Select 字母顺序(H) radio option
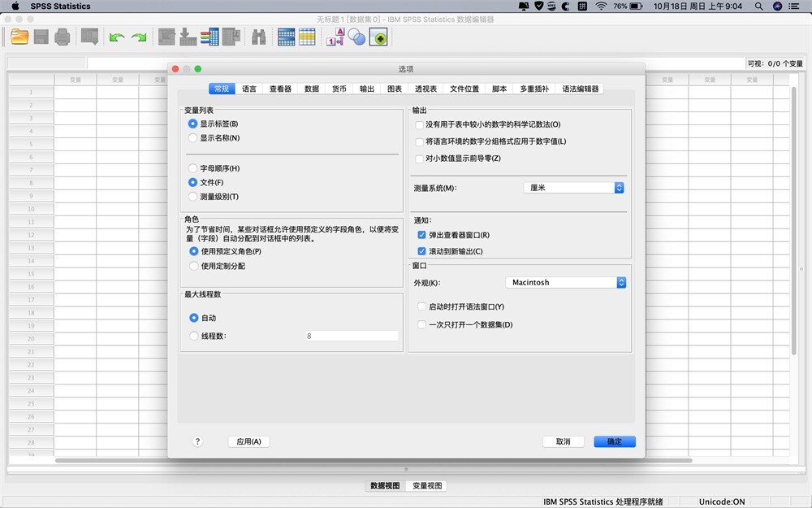Screen dimensions: 812x508 point(192,168)
